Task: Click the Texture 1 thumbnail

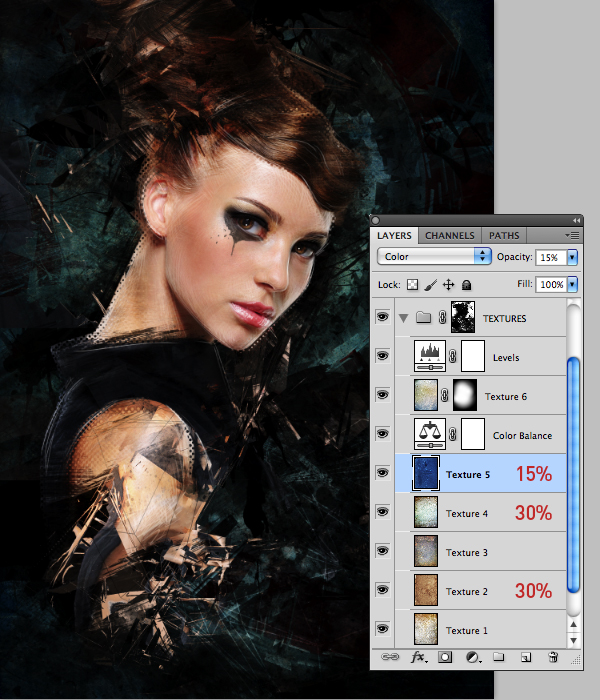Action: pos(426,629)
